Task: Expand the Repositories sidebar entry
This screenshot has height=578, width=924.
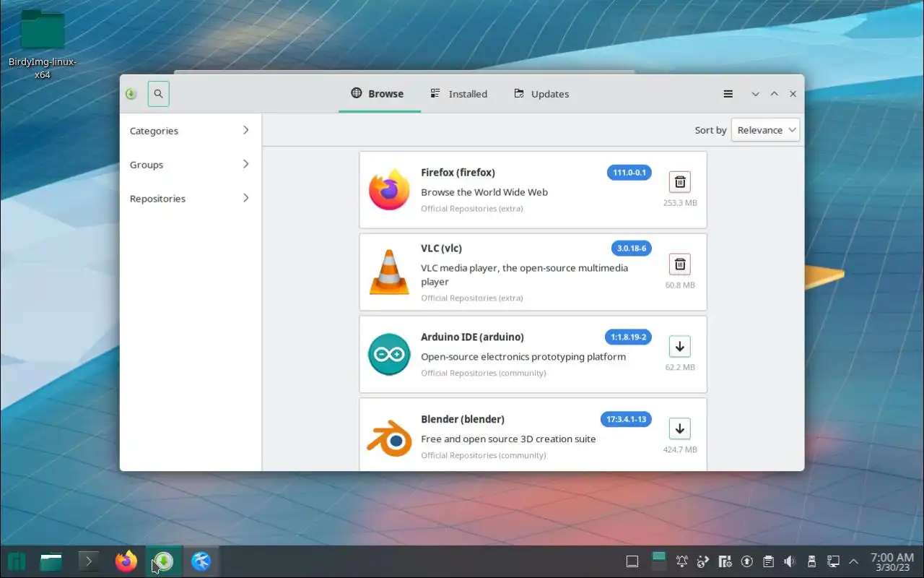Action: click(x=190, y=199)
